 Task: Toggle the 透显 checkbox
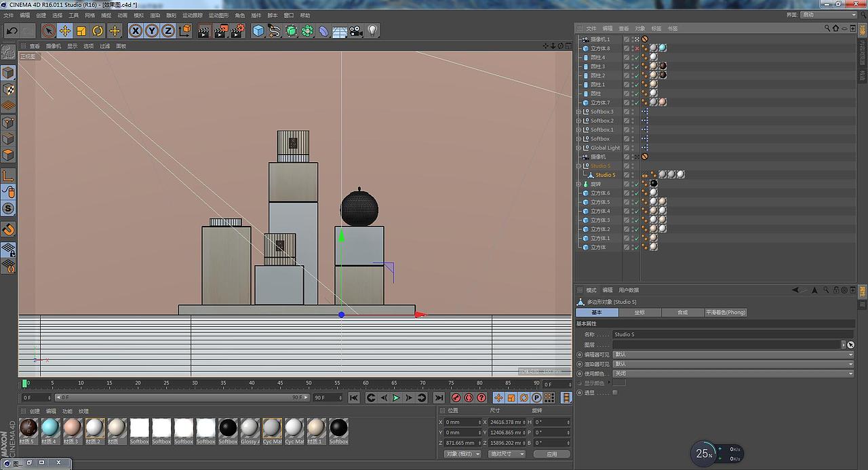tap(615, 392)
